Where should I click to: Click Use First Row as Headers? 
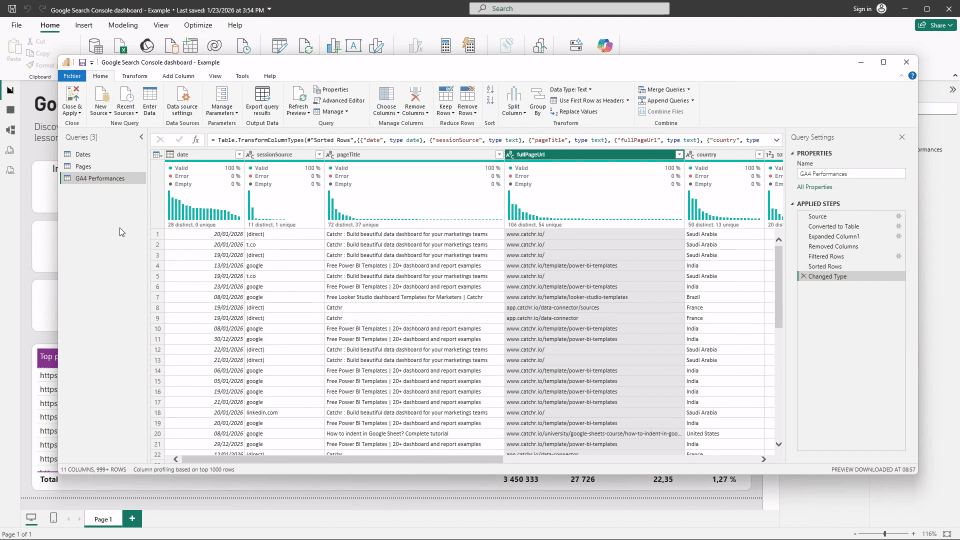point(589,100)
